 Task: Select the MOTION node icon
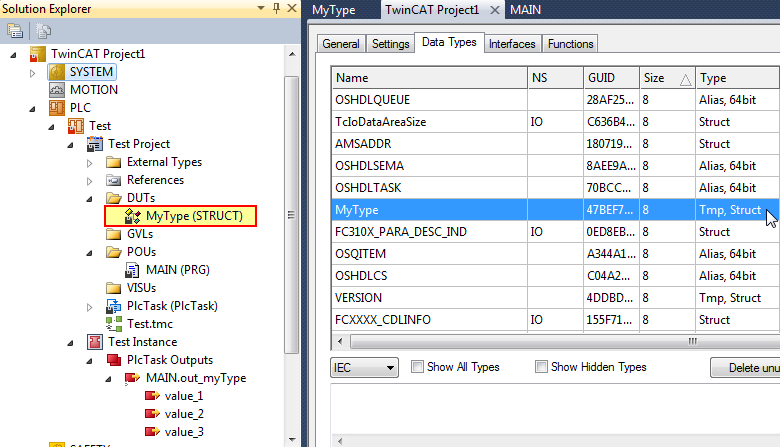(57, 90)
